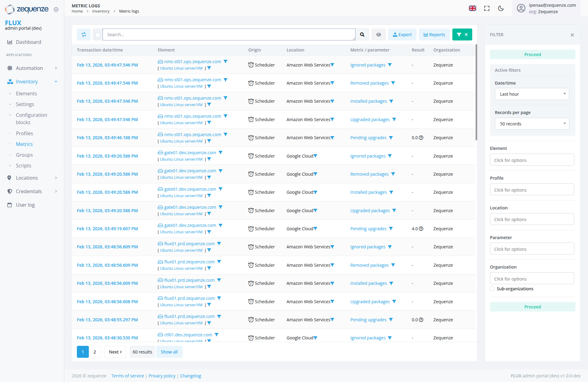Click the refresh icon in the toolbar
The height and width of the screenshot is (382, 588).
click(x=84, y=35)
